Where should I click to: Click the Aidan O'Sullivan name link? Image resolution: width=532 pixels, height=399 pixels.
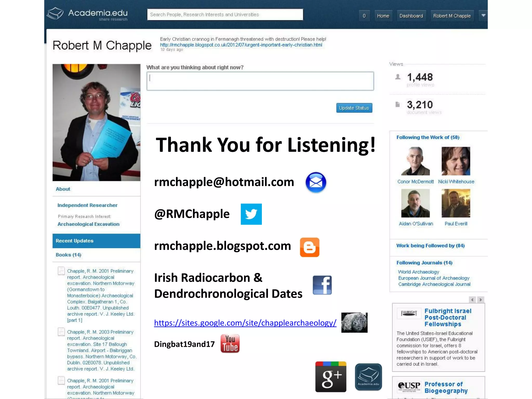point(416,224)
